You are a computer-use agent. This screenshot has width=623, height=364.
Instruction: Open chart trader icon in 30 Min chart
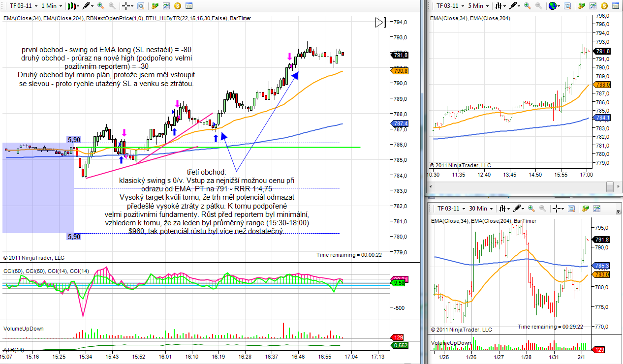[586, 209]
